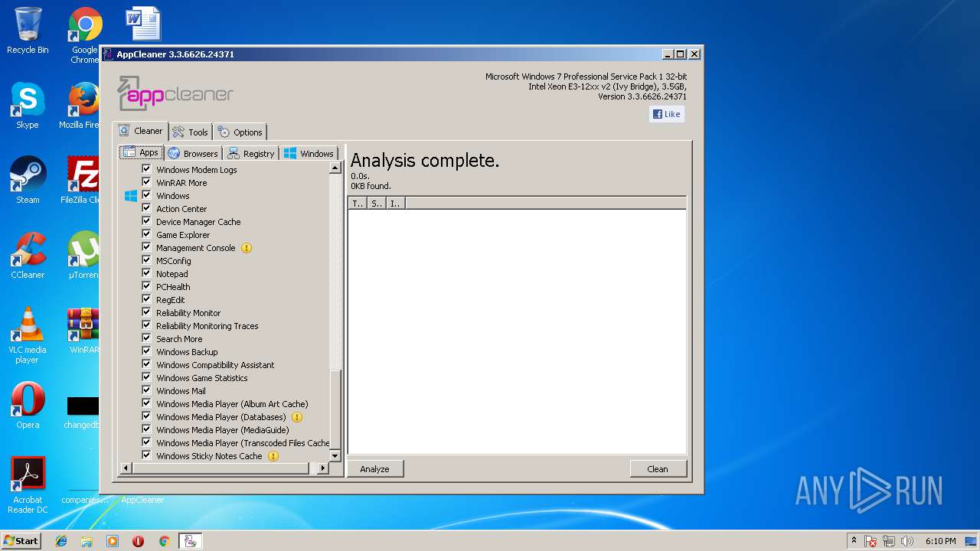Uncheck Notepad entry
980x551 pixels.
pos(146,273)
